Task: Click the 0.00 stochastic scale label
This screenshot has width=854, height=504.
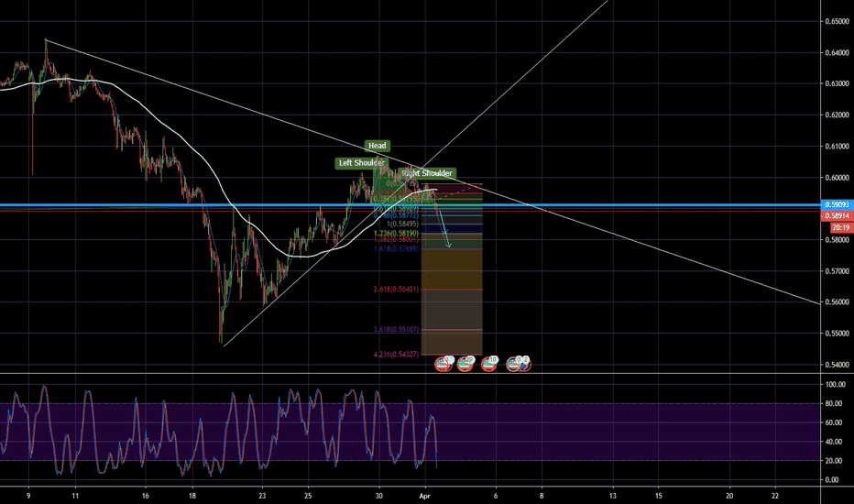Action: pyautogui.click(x=832, y=480)
